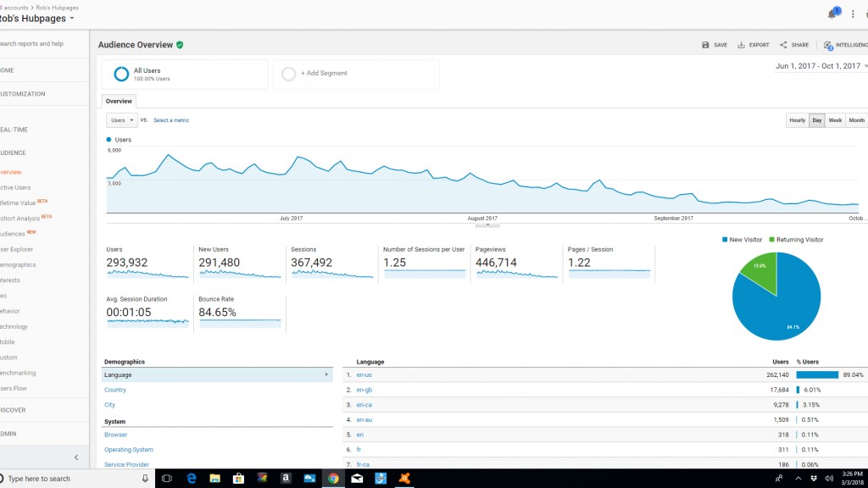Switch chart granularity to Week

point(835,120)
